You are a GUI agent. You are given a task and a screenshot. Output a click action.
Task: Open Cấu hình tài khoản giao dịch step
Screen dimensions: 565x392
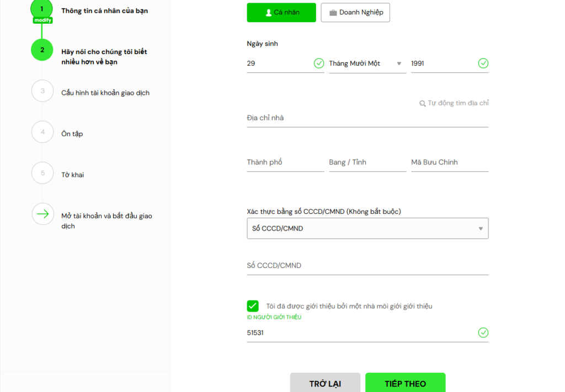click(x=105, y=93)
